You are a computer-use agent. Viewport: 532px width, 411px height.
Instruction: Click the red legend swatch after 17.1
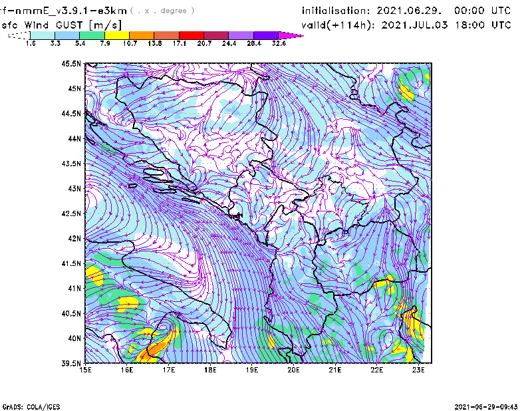point(192,35)
